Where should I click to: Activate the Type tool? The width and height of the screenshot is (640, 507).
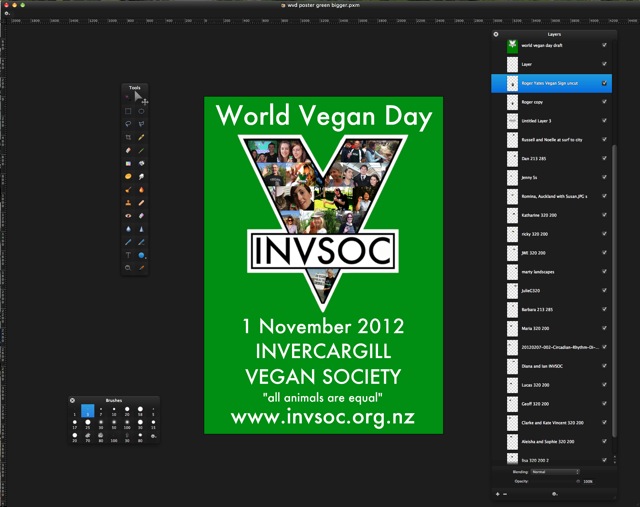128,255
